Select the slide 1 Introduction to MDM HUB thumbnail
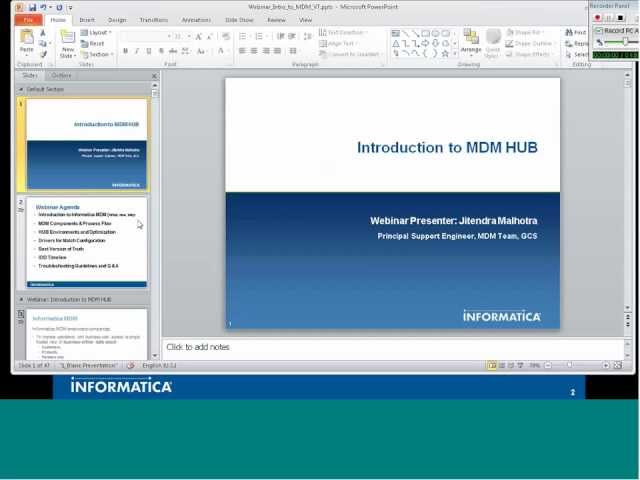This screenshot has height=480, width=640. point(87,144)
